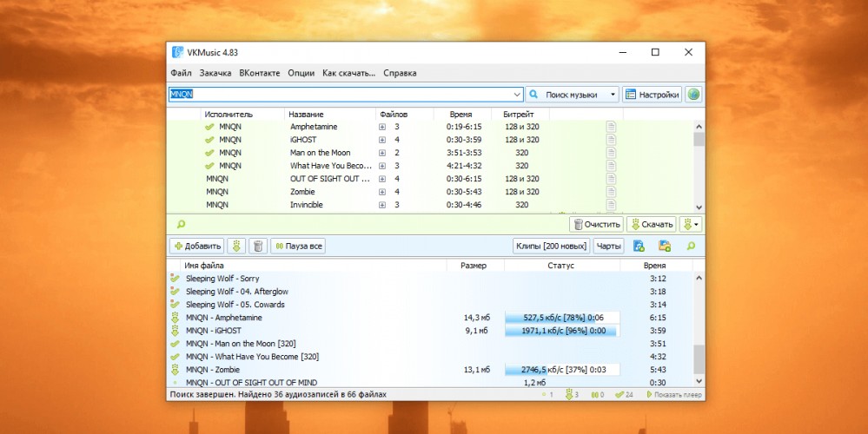The width and height of the screenshot is (868, 434).
Task: Expand file list for Invincible
Action: tap(382, 205)
